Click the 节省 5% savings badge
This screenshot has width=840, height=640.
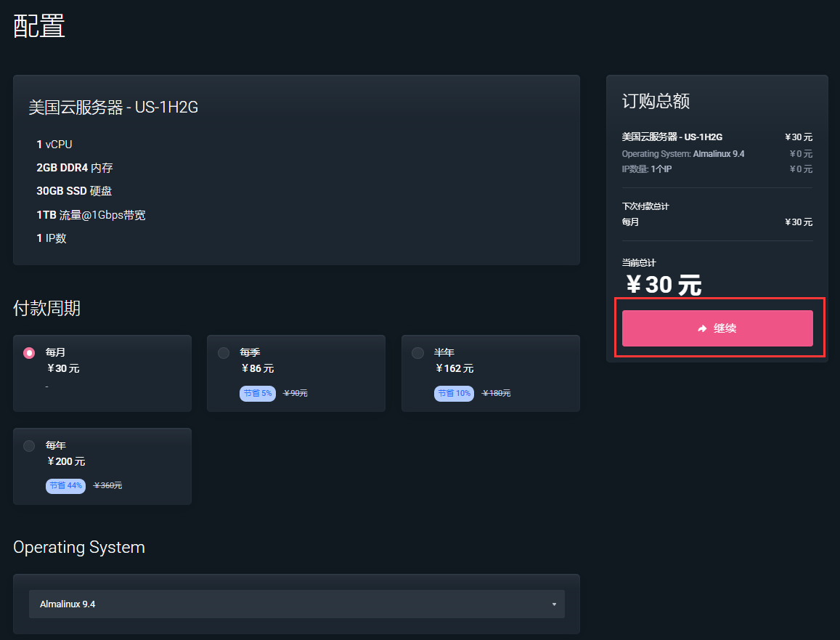click(x=257, y=393)
